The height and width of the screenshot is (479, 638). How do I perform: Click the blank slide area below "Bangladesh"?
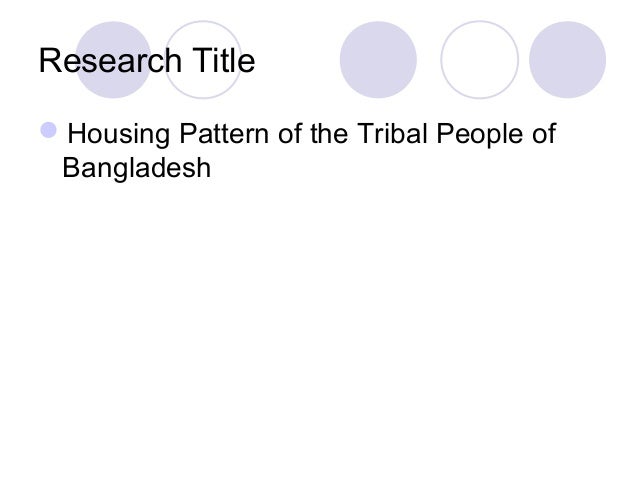319,326
